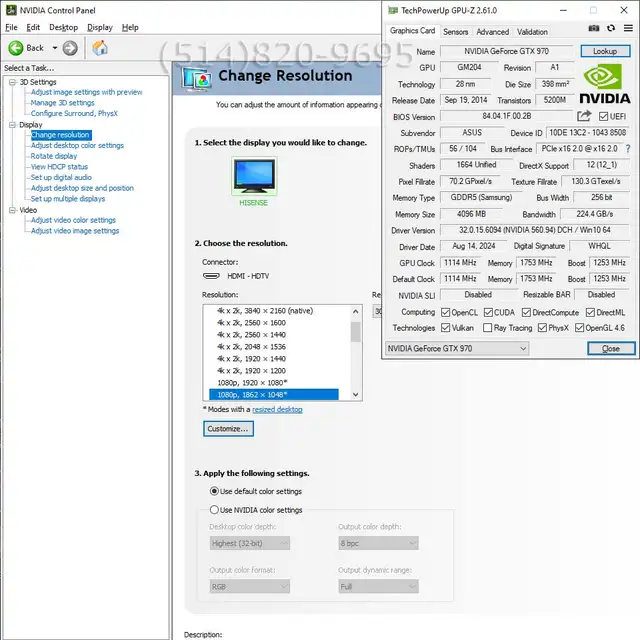Select Use NVIDIA color settings radio

coord(214,509)
